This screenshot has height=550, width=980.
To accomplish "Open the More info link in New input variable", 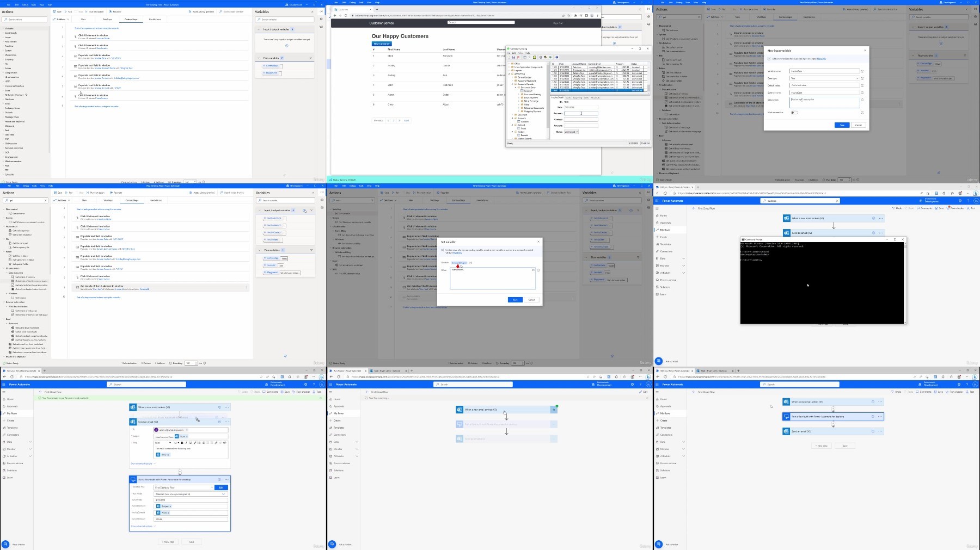I will (822, 59).
